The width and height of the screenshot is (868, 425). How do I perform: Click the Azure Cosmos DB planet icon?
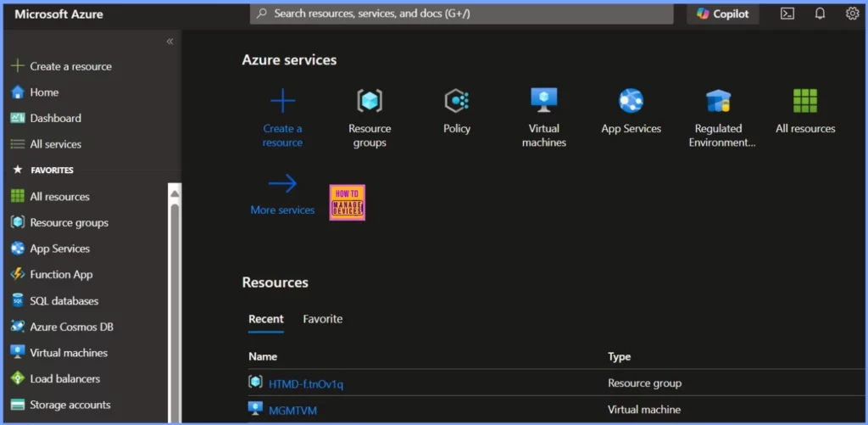click(x=18, y=327)
